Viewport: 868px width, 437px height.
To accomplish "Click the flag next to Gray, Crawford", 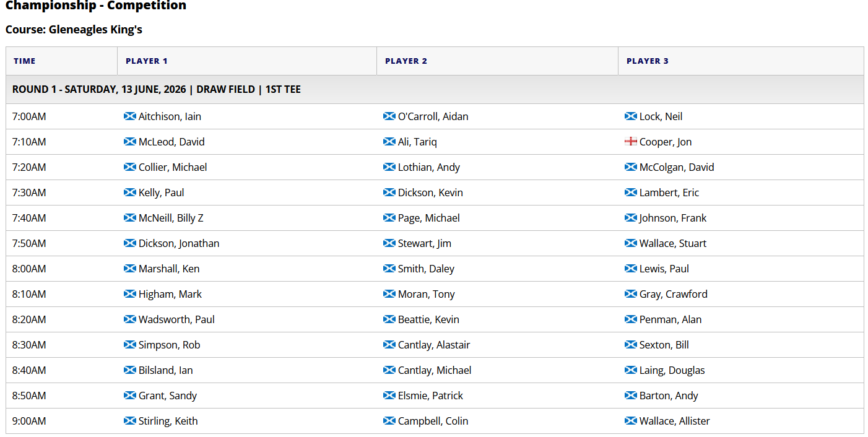I will 631,294.
